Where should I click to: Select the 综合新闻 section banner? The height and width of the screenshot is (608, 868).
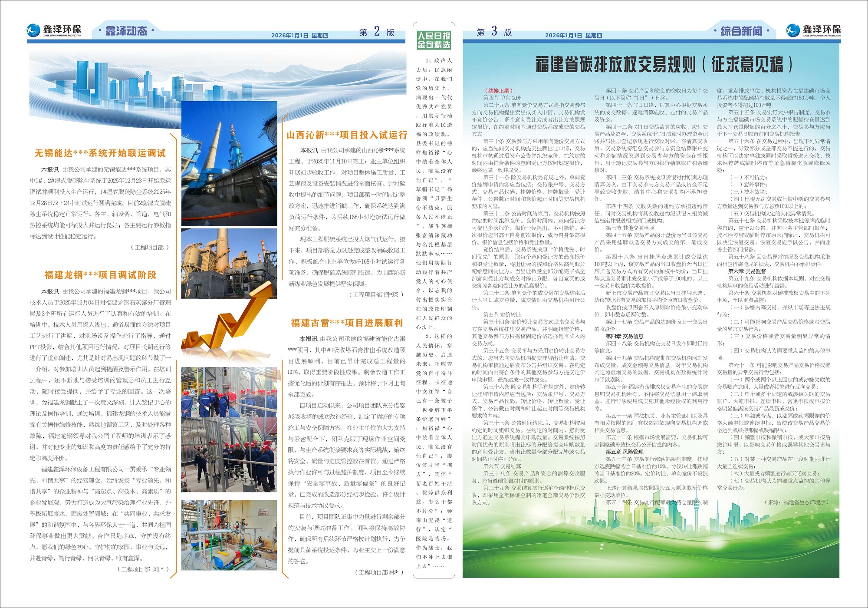tap(741, 31)
